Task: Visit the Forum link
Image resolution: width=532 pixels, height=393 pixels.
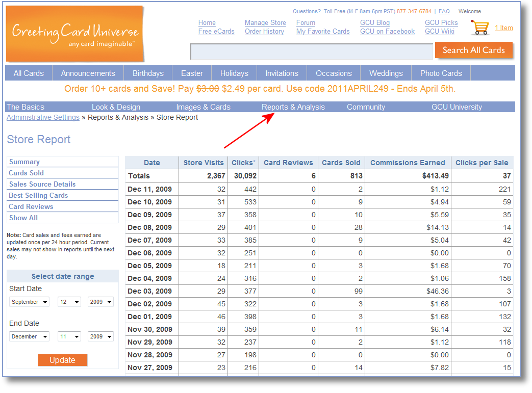Action: 306,23
